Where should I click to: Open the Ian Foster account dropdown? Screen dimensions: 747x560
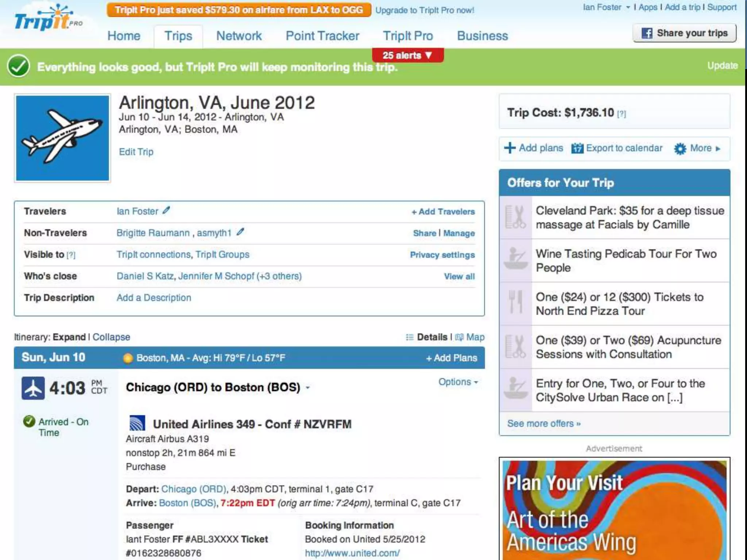pyautogui.click(x=606, y=7)
